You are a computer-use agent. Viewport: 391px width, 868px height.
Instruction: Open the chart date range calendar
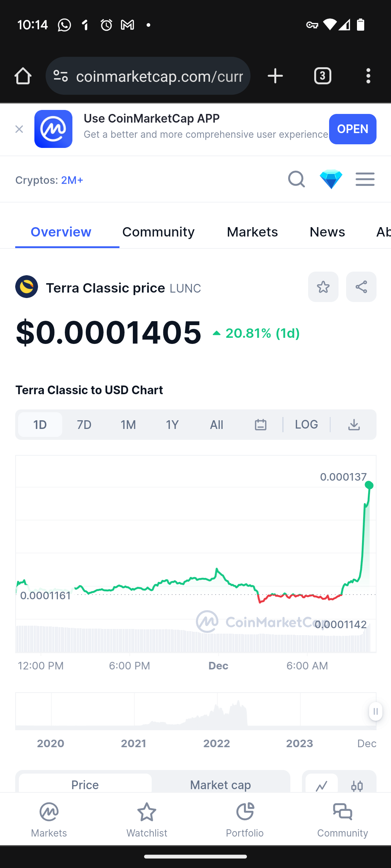coord(261,425)
